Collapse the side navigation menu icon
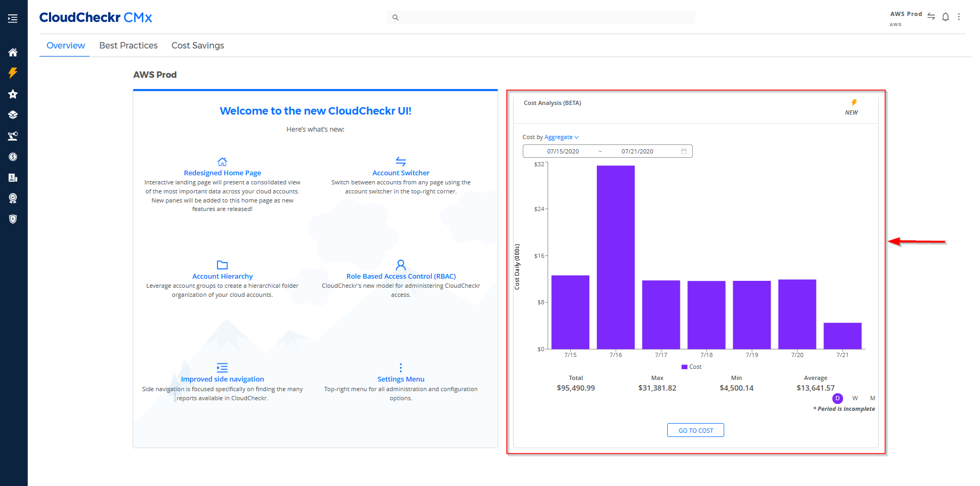This screenshot has width=980, height=486. [13, 19]
